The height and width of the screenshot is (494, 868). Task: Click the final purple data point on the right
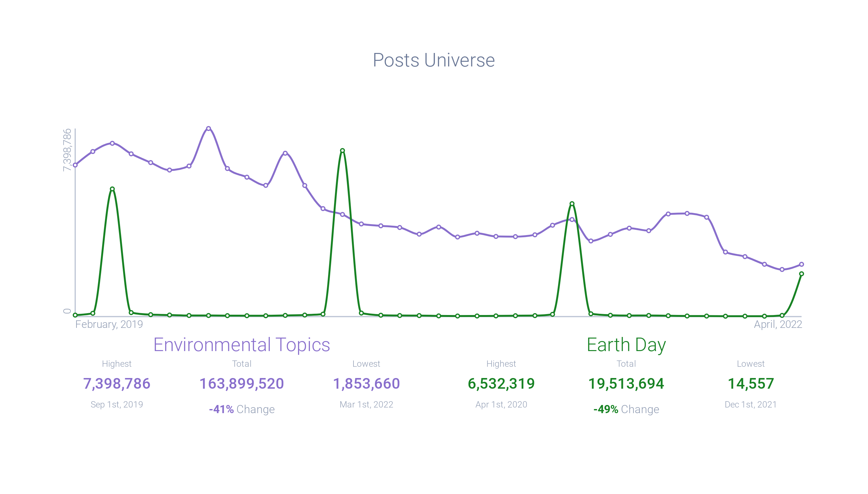pyautogui.click(x=802, y=264)
